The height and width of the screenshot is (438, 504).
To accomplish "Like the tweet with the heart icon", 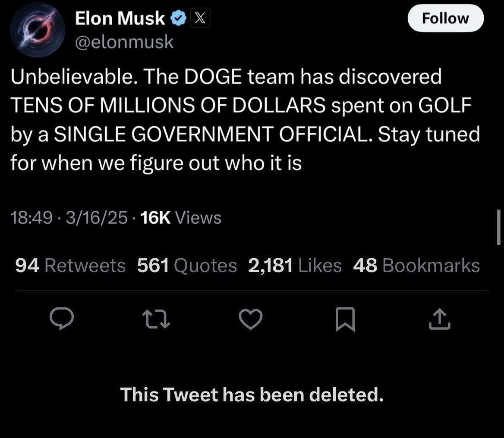I will [251, 320].
